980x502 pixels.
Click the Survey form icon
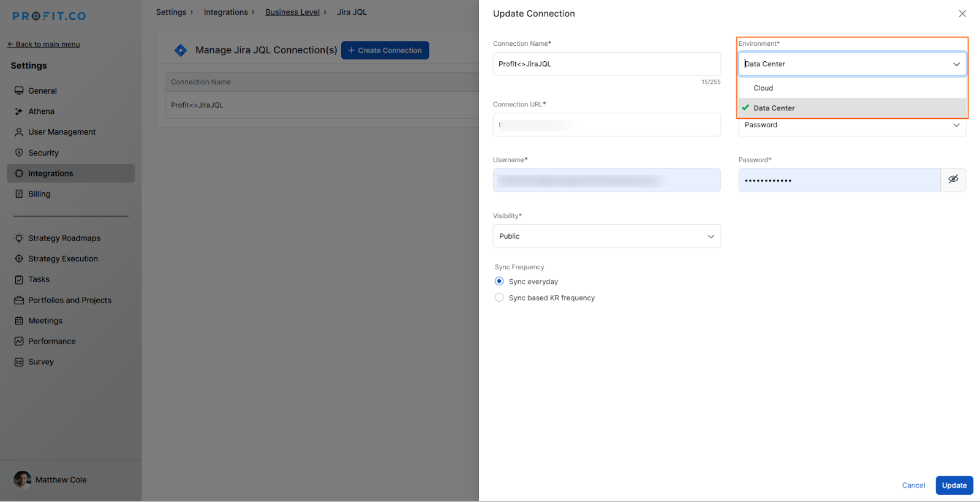click(19, 362)
